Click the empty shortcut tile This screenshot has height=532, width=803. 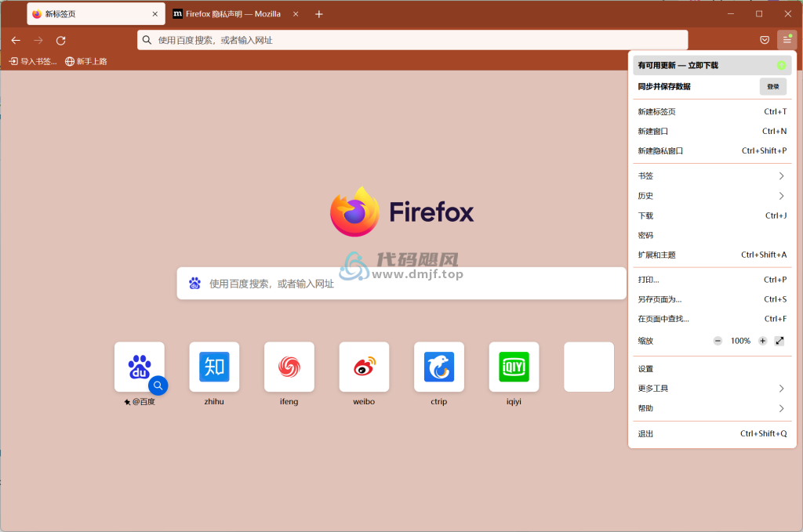tap(589, 367)
